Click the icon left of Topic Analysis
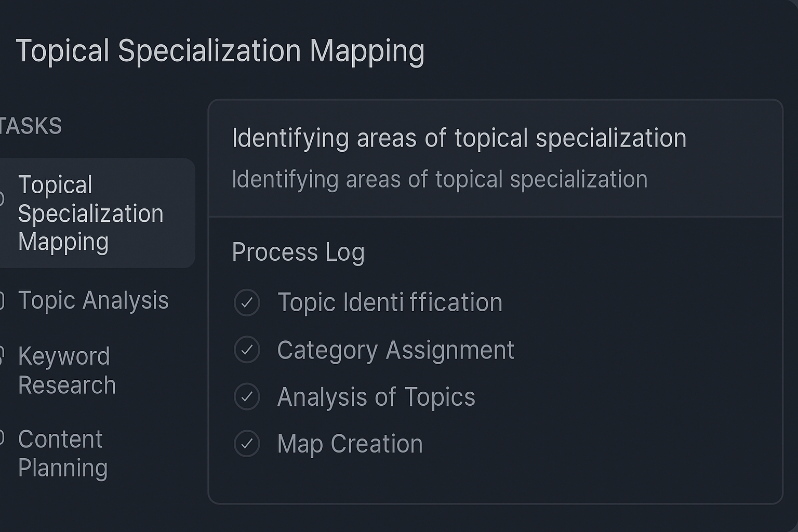The height and width of the screenshot is (532, 798). click(x=2, y=300)
